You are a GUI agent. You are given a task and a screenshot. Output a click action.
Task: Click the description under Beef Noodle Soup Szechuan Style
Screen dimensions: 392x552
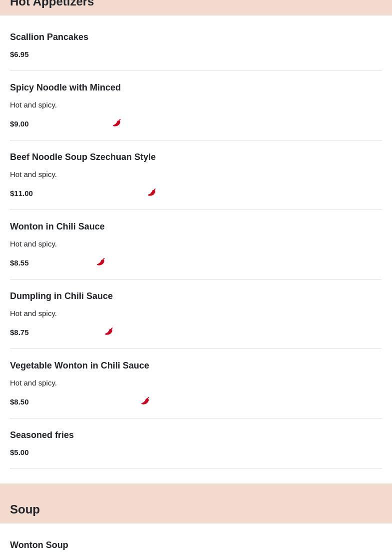tap(33, 174)
